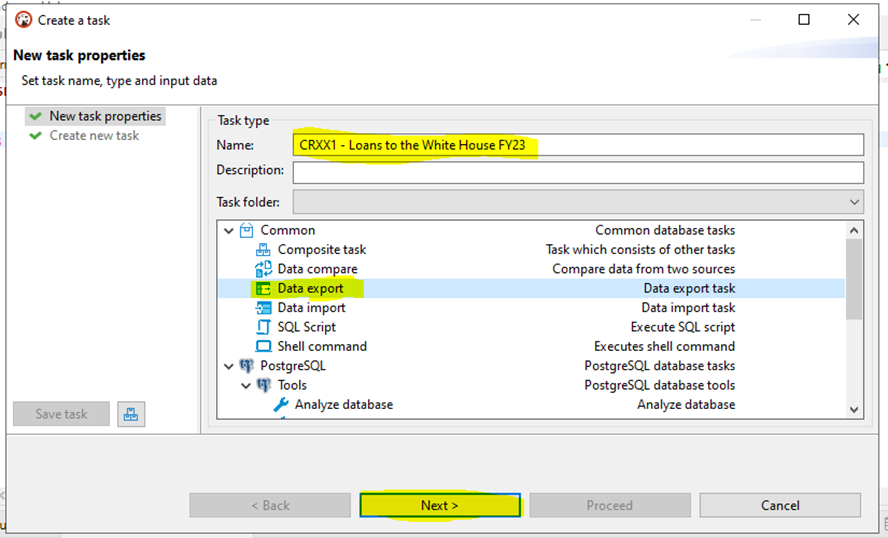Select the Analyze database row
The width and height of the screenshot is (888, 538).
(x=531, y=404)
